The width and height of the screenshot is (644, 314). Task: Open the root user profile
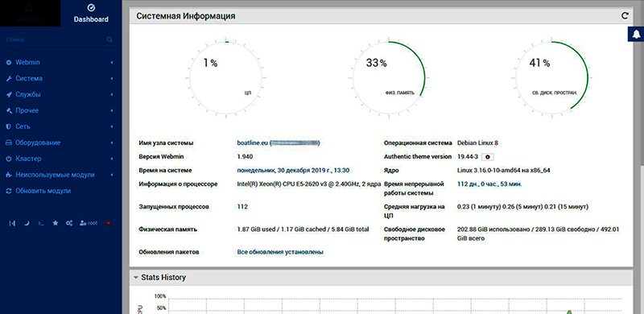coord(89,223)
